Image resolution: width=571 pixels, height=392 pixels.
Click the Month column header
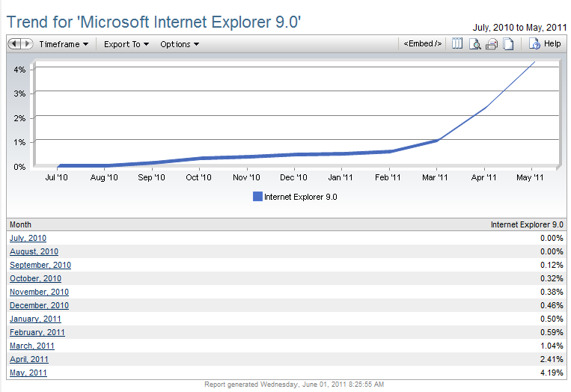20,224
